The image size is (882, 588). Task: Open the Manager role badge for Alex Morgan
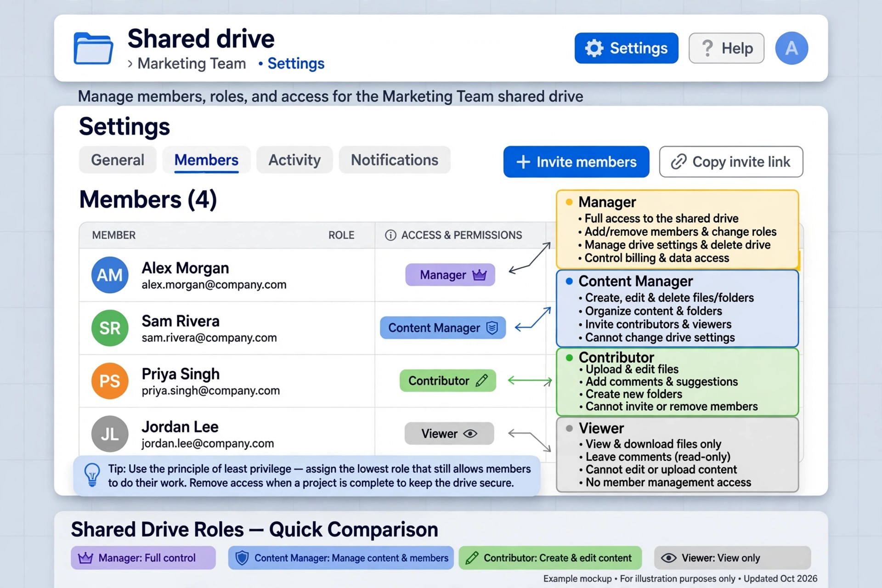coord(450,275)
